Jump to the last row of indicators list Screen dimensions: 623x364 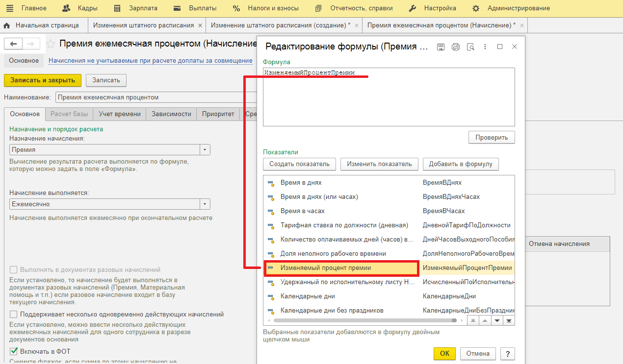click(509, 321)
